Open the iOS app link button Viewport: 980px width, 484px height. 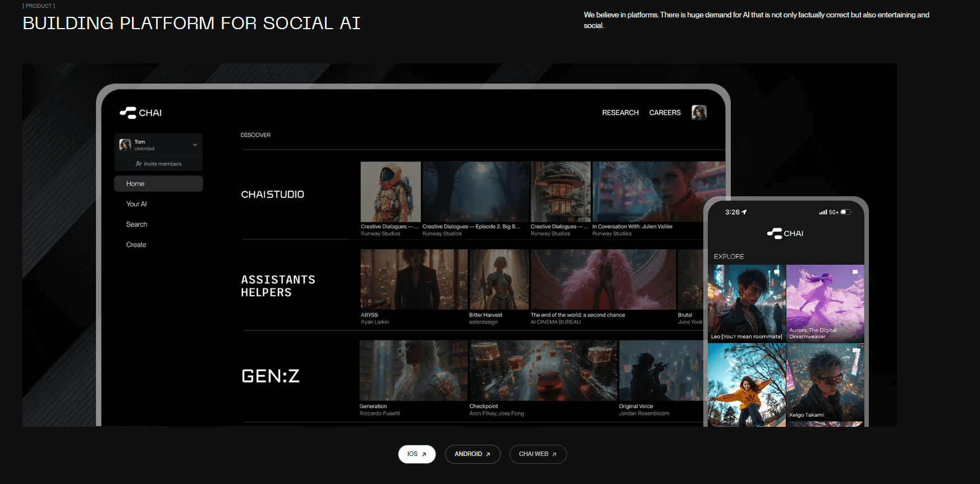[x=417, y=454]
